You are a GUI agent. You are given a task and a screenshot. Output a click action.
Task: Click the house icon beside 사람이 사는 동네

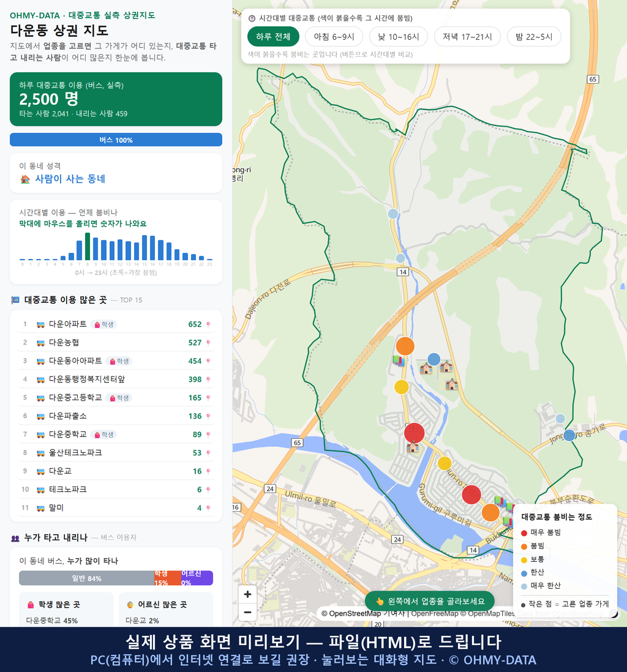tap(25, 179)
